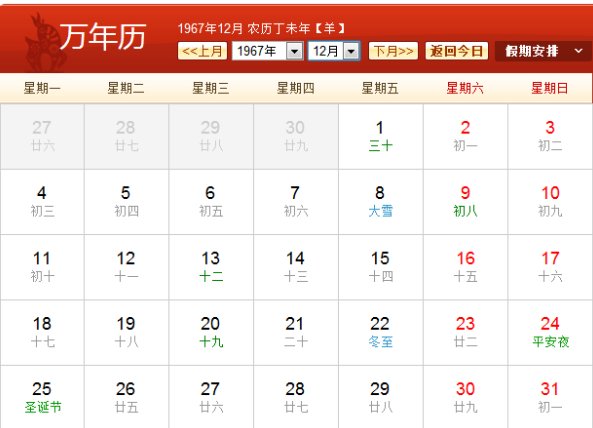Click the 星期一 column header
593x428 pixels.
click(42, 88)
